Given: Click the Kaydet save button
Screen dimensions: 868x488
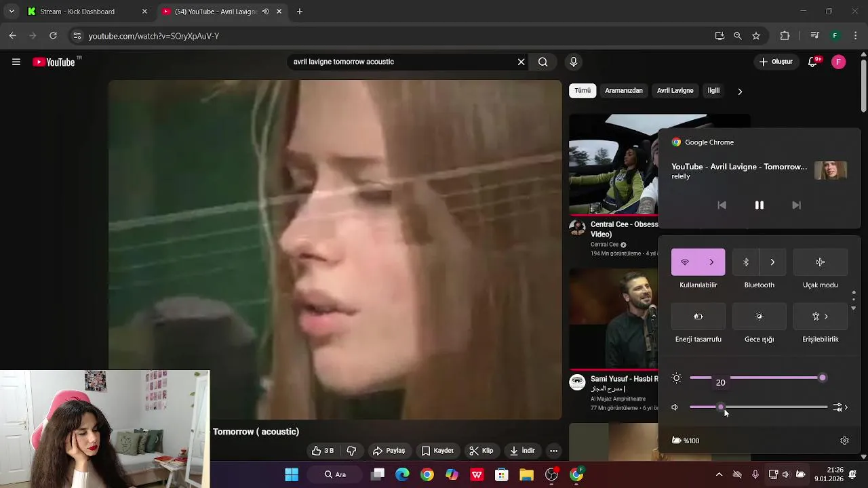Looking at the screenshot, I should point(437,451).
